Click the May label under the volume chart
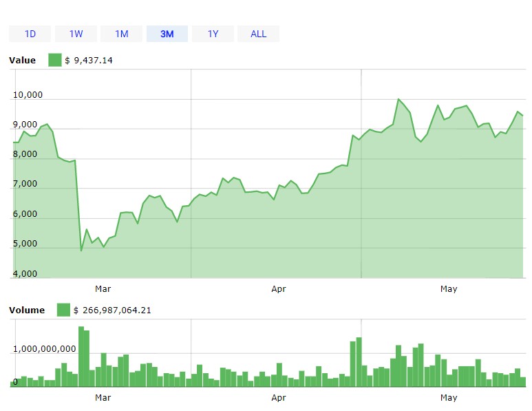Image resolution: width=532 pixels, height=411 pixels. pos(449,398)
